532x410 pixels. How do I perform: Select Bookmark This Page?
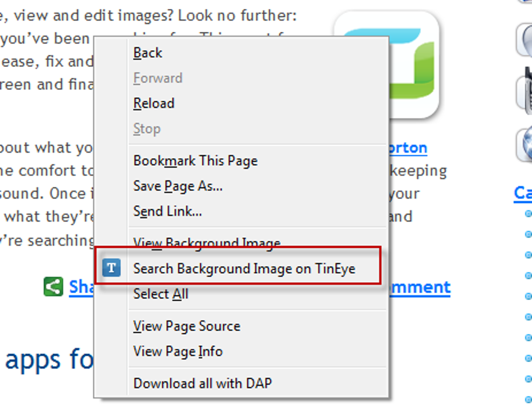pos(195,161)
